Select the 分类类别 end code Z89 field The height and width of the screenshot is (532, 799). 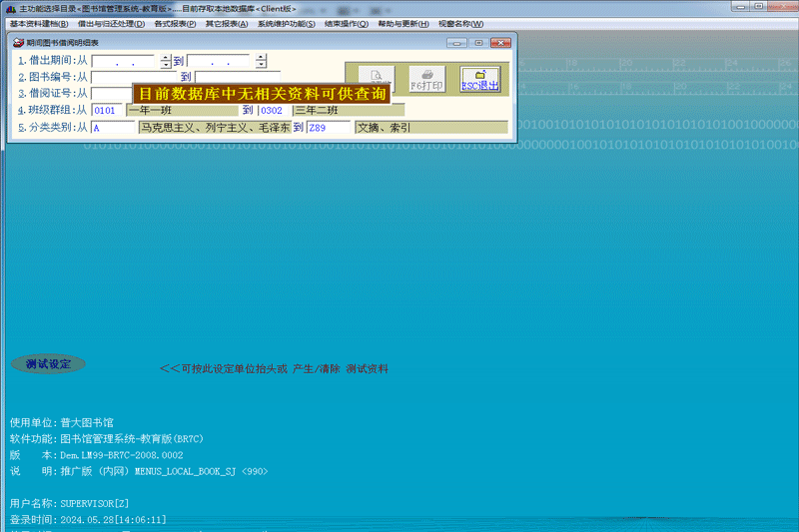click(329, 128)
